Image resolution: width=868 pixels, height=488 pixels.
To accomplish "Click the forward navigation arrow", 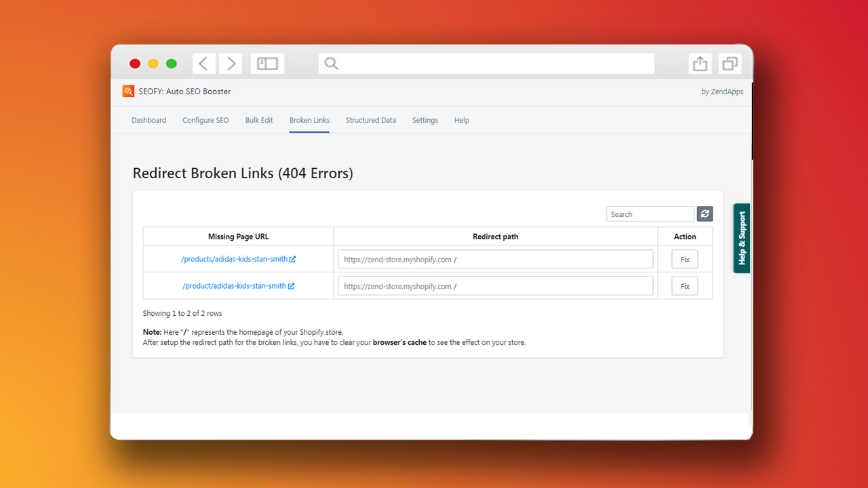I will tap(230, 63).
